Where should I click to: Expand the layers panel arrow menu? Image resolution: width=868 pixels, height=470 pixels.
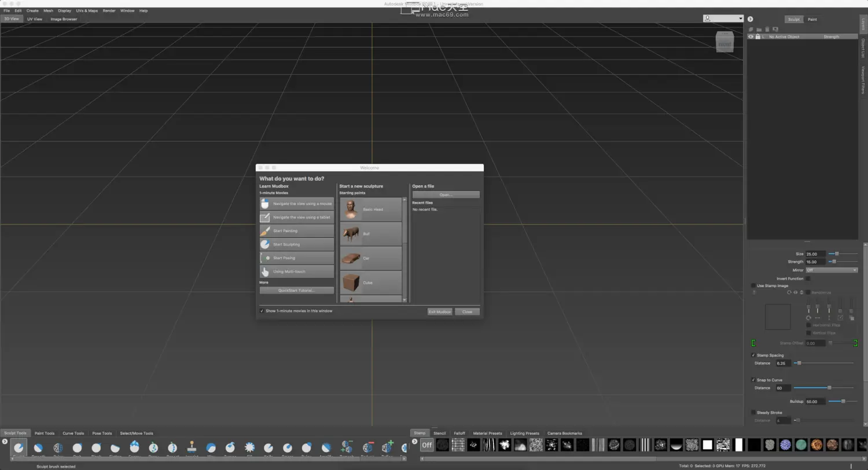click(x=750, y=19)
